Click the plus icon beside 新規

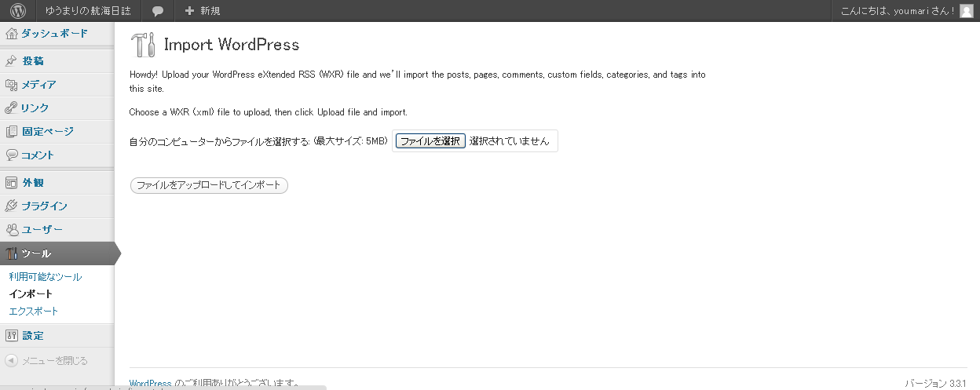[x=189, y=11]
